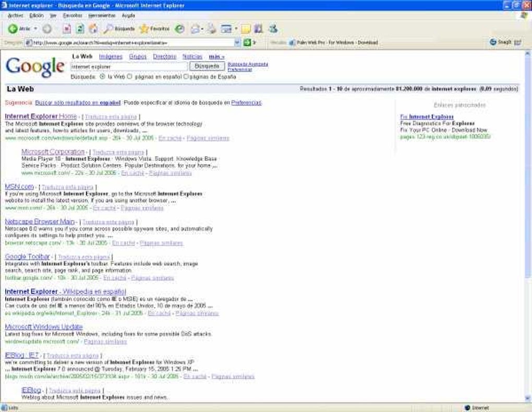Screen dimensions: 532x412
Task: Click the SnagIt toolbar icon
Action: tap(493, 42)
